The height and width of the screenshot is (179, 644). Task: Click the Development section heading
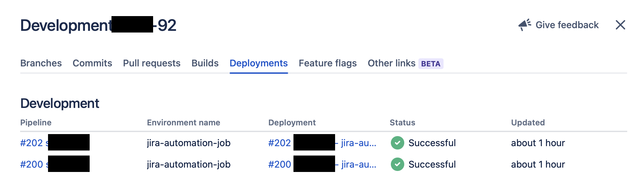click(60, 103)
